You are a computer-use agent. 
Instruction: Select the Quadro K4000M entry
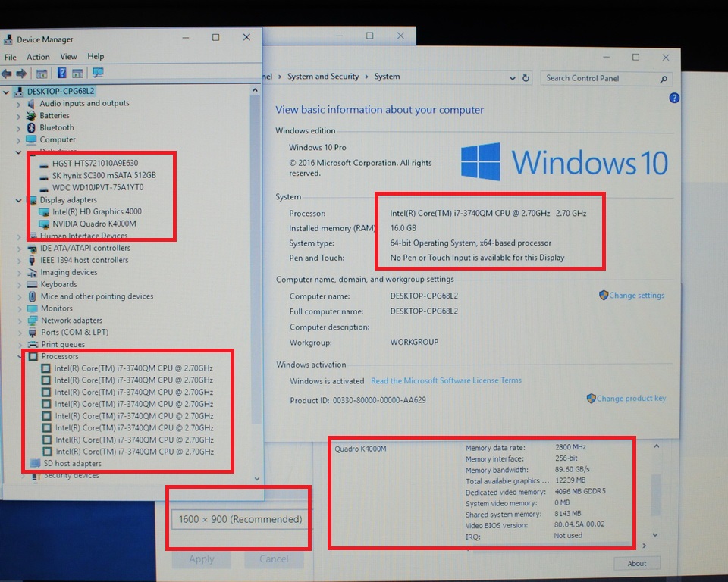click(360, 449)
